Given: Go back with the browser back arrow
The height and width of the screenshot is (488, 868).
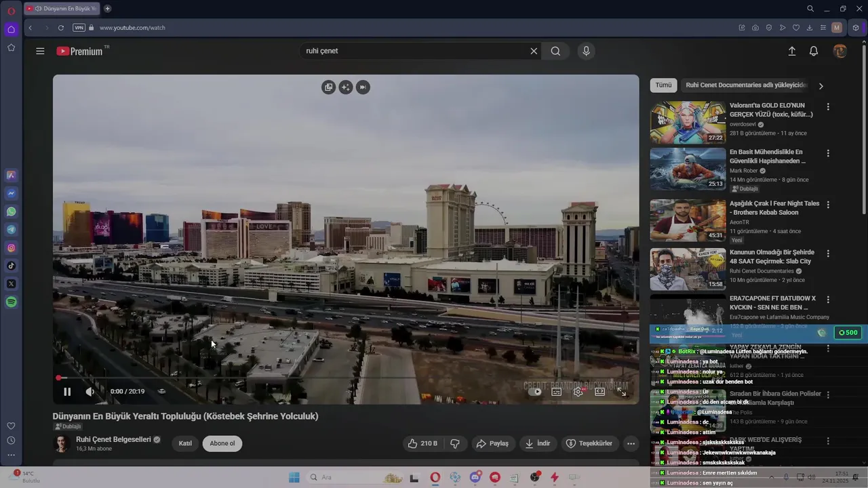Looking at the screenshot, I should (x=30, y=28).
